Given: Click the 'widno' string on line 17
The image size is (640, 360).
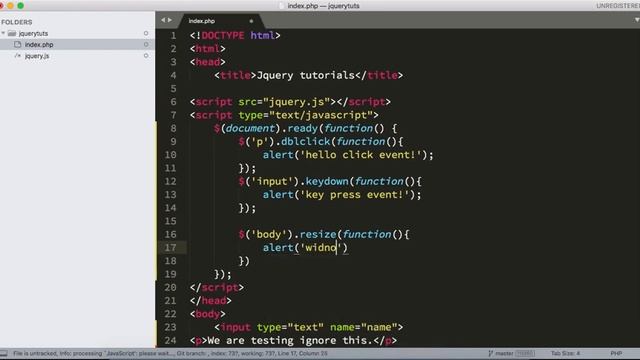Looking at the screenshot, I should (x=321, y=247).
